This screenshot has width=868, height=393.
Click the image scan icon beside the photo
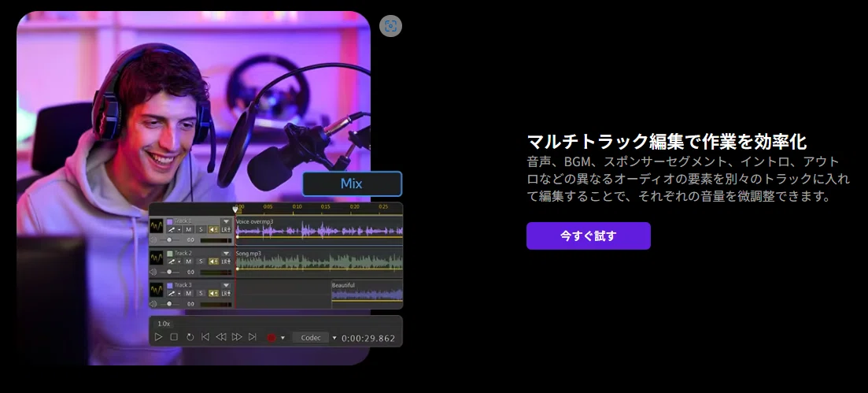click(391, 25)
